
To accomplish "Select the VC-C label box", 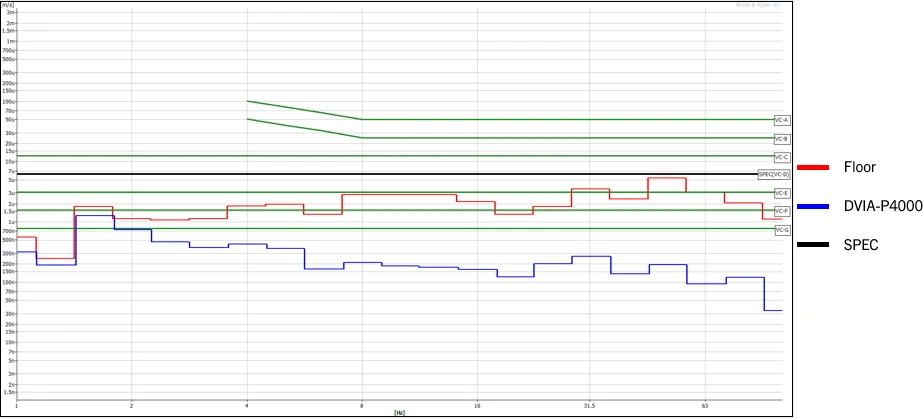I will (x=781, y=158).
